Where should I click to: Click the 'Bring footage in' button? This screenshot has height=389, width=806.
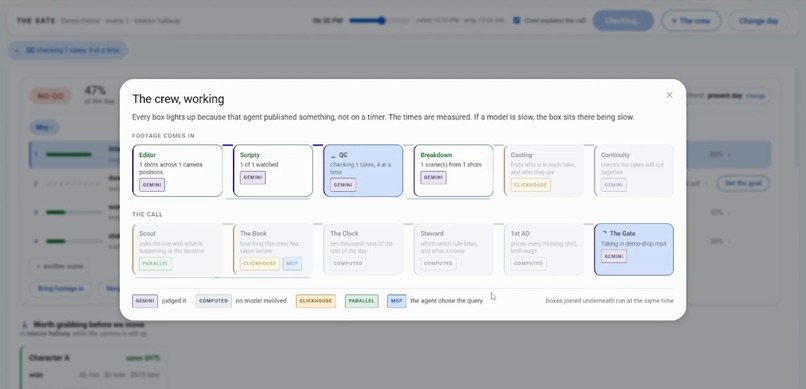coord(61,288)
